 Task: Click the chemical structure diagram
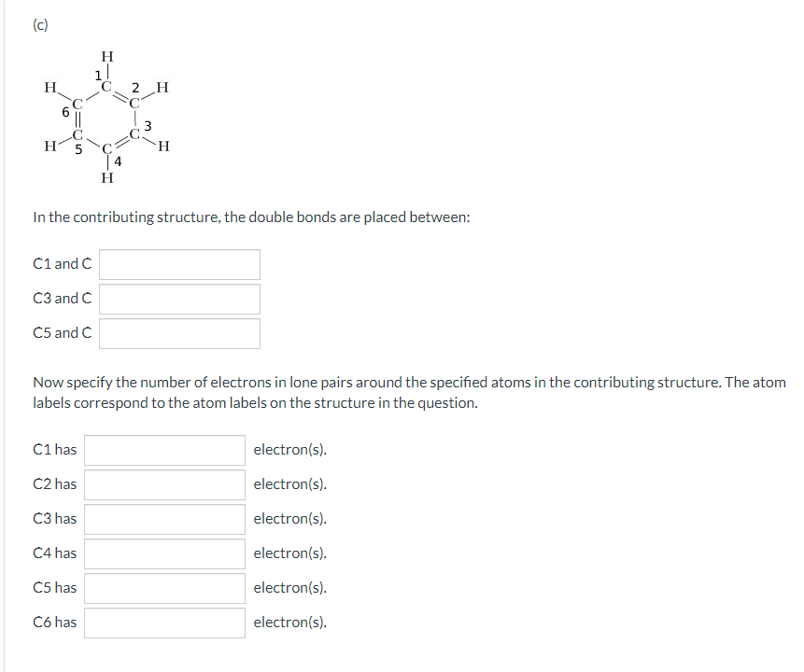105,117
